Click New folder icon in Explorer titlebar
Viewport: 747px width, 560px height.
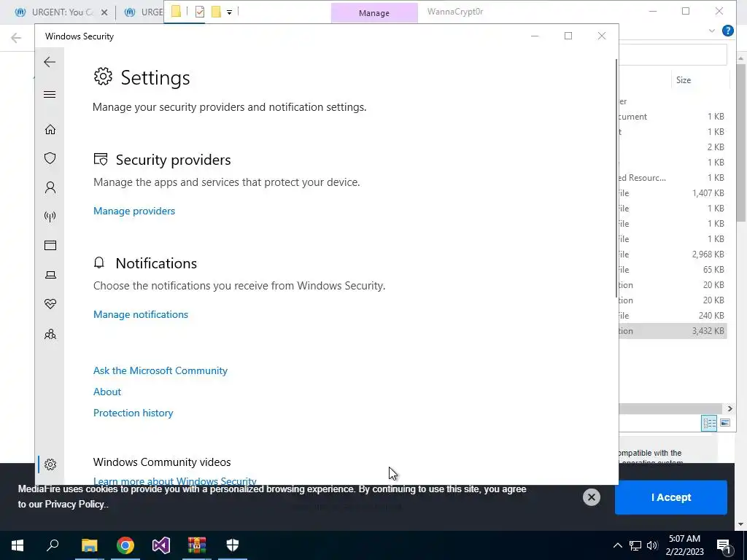coord(216,12)
